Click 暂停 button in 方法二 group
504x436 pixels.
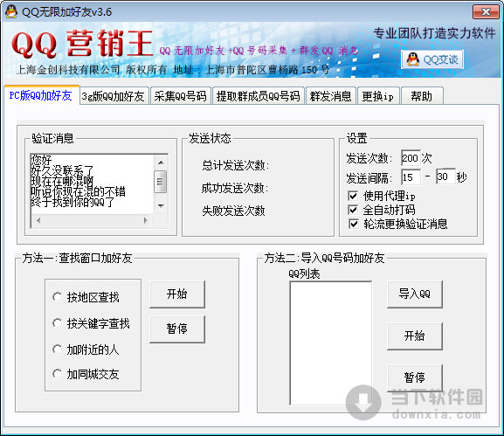coord(415,377)
